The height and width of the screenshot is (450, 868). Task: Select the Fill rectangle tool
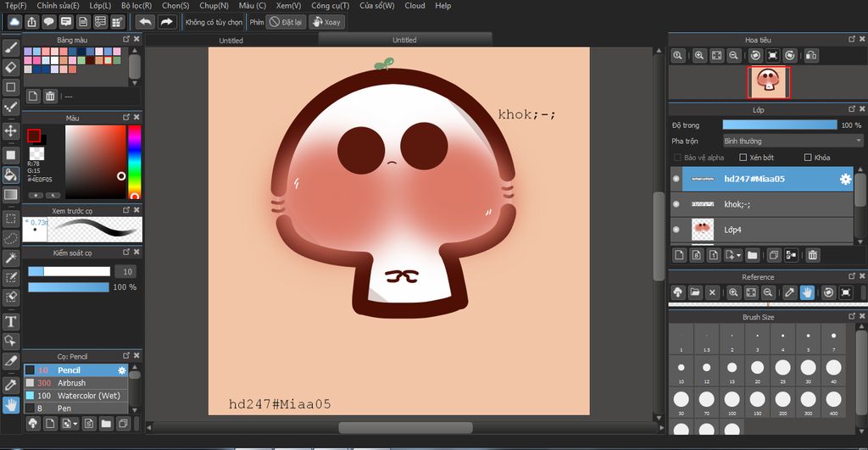point(10,155)
